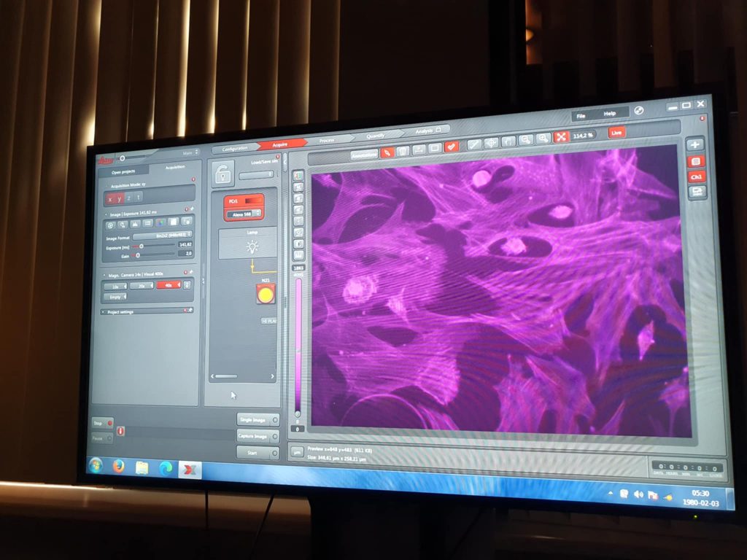
Task: Click the scale bar annotation icon
Action: [x=419, y=149]
